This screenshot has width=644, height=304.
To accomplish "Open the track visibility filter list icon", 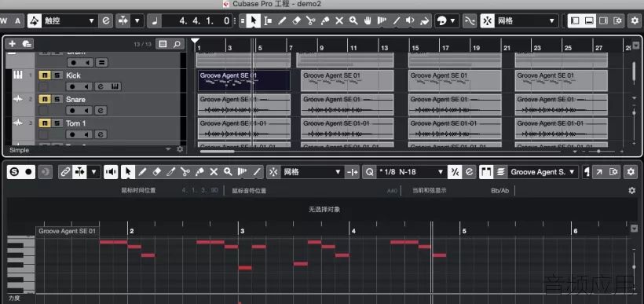I will click(x=163, y=44).
